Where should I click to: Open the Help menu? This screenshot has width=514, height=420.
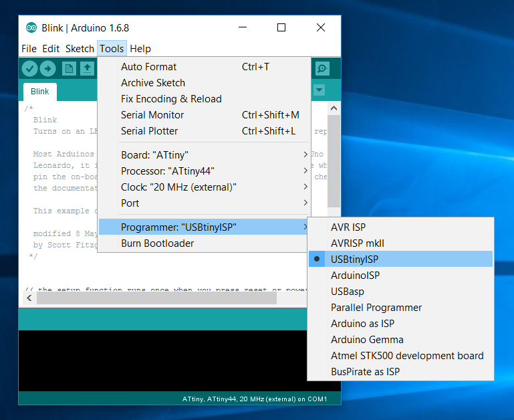pyautogui.click(x=140, y=49)
